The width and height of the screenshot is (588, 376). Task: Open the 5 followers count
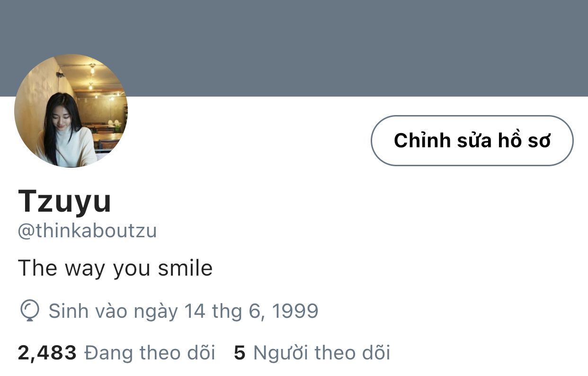click(x=240, y=353)
